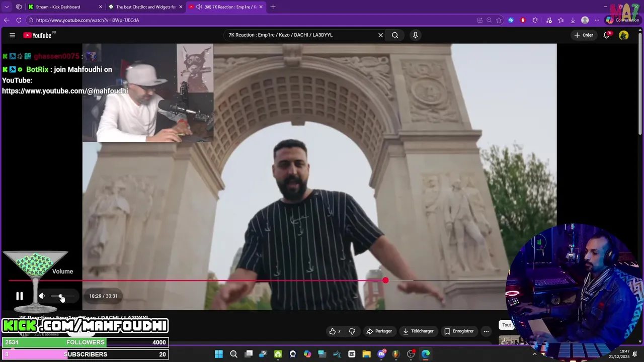Open the Windows Start menu
The image size is (644, 362).
coord(219,354)
